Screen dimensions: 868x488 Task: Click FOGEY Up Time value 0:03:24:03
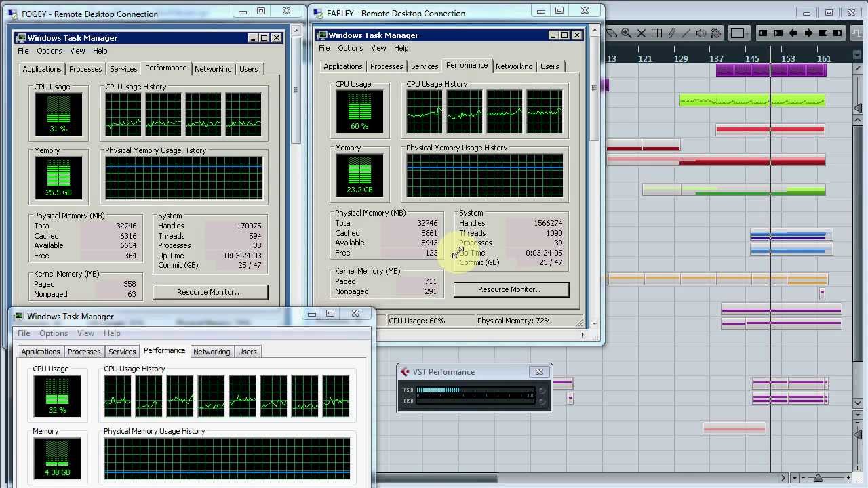click(x=243, y=256)
